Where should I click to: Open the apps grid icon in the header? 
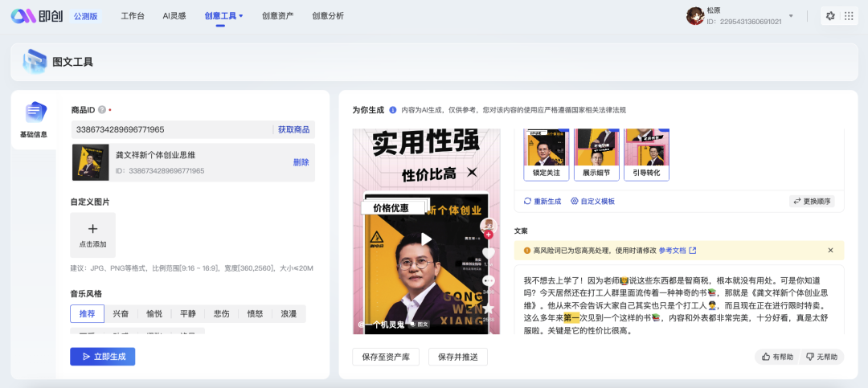849,16
